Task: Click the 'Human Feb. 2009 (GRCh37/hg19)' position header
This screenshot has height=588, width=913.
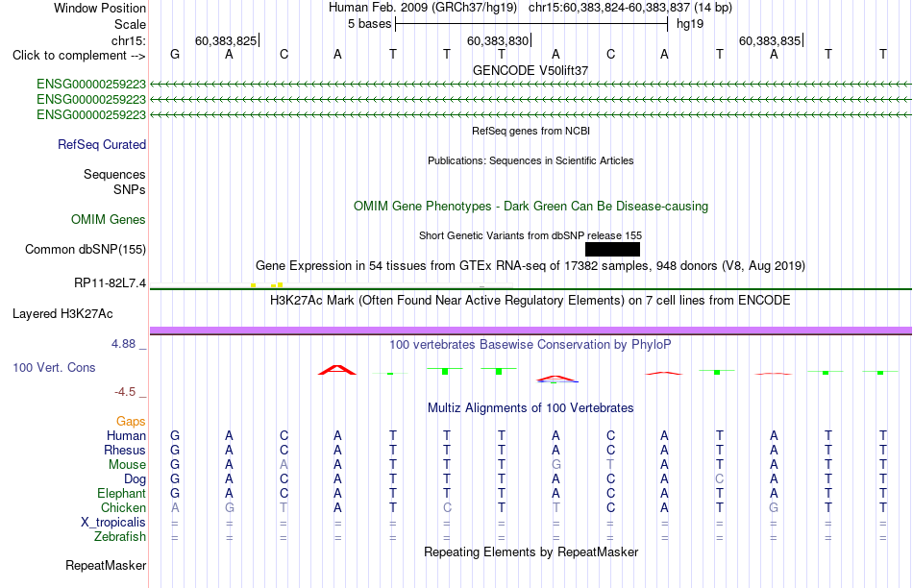Action: 423,8
